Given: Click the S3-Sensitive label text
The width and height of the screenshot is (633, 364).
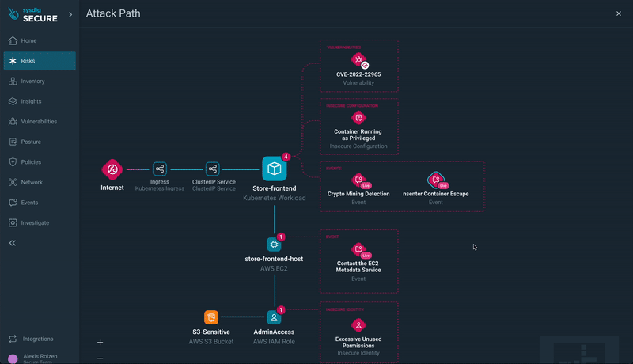Looking at the screenshot, I should click(211, 332).
